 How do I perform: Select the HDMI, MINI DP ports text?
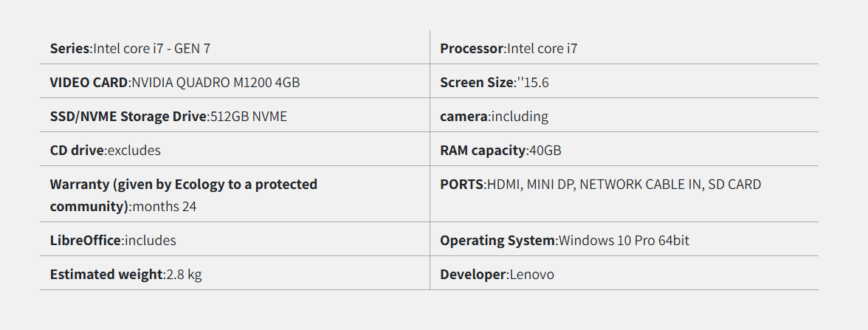530,185
